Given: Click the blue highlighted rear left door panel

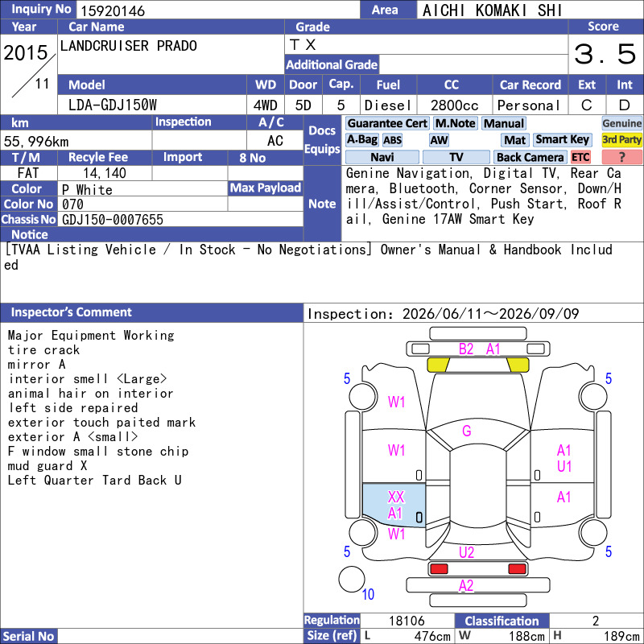Looking at the screenshot, I should point(394,505).
